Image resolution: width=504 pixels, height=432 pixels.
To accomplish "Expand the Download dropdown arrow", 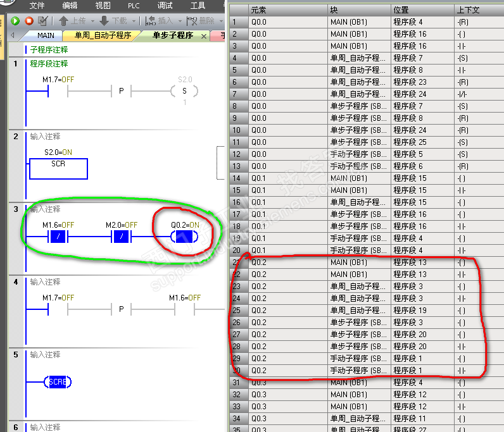I will 132,21.
